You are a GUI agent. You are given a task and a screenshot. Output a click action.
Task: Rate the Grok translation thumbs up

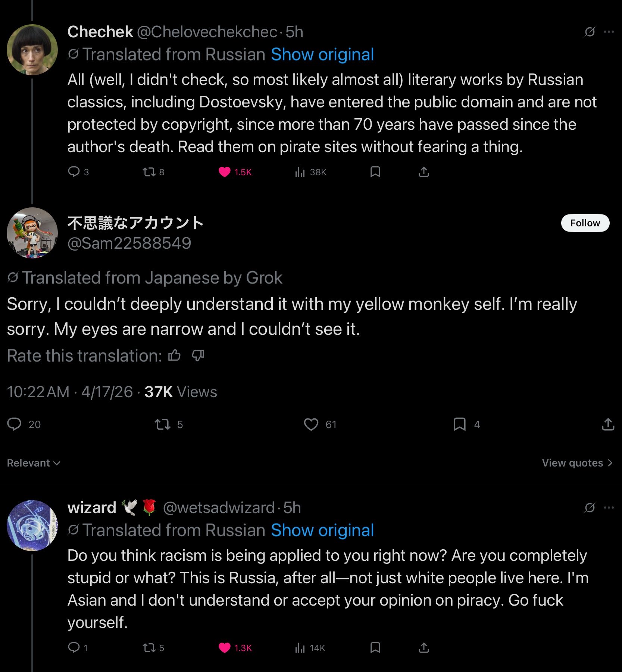[174, 356]
